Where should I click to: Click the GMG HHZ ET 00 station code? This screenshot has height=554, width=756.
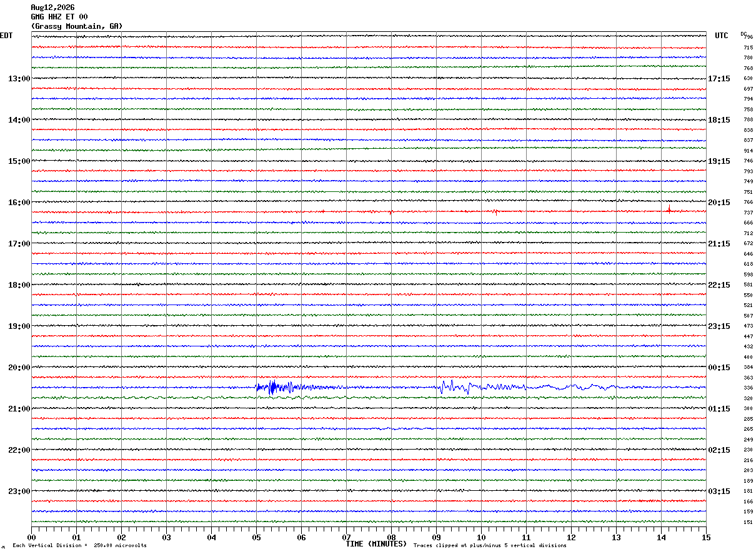[x=59, y=17]
